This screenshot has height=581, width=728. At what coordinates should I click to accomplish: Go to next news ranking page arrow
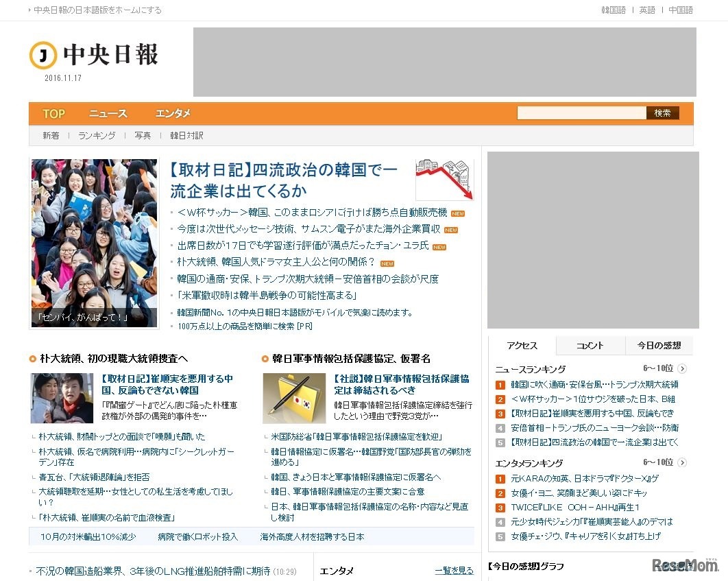click(682, 369)
